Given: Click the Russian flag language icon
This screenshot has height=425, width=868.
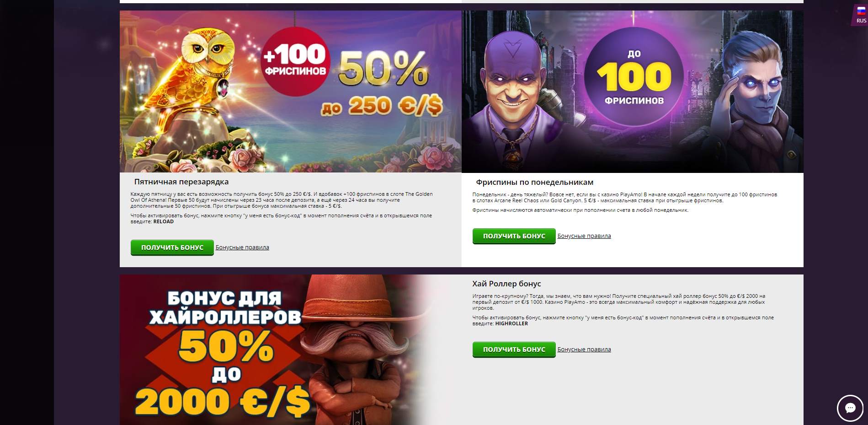Looking at the screenshot, I should pos(861,12).
